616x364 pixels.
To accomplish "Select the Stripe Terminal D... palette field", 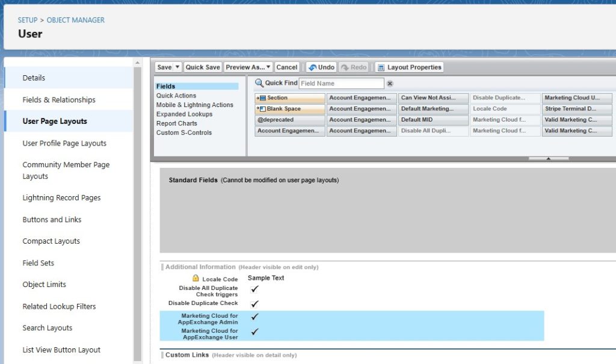I will pyautogui.click(x=577, y=109).
